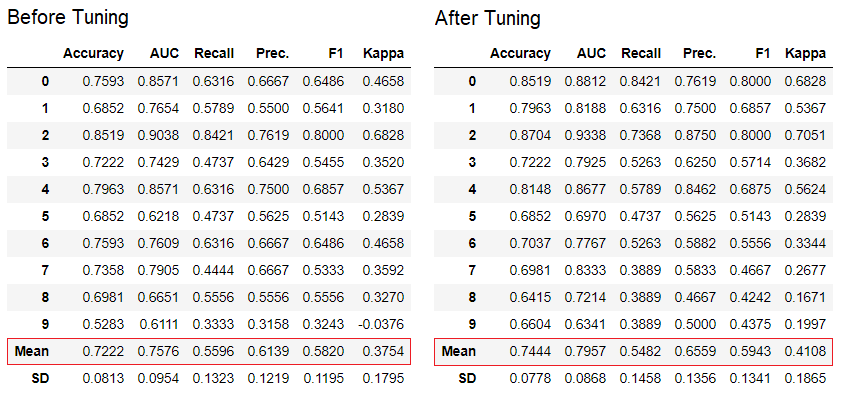Click the After Tuning heading
This screenshot has width=841, height=399.
click(x=487, y=19)
